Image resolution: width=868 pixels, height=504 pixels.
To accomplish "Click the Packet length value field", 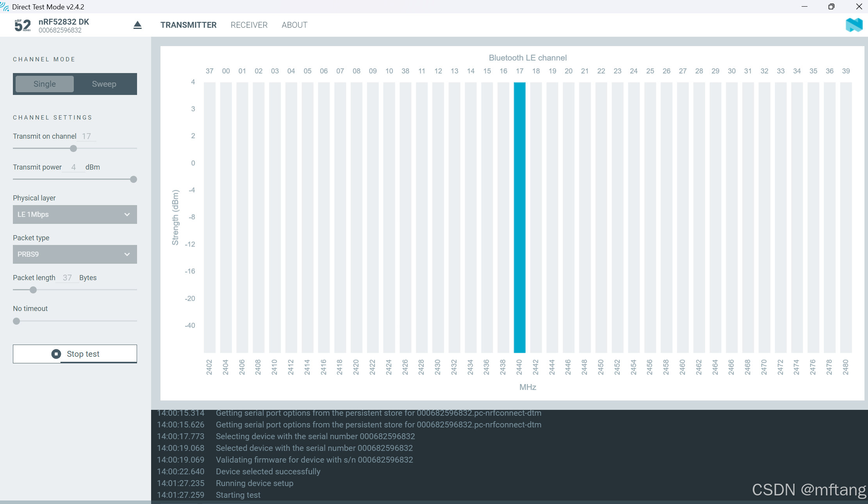I will (x=67, y=278).
